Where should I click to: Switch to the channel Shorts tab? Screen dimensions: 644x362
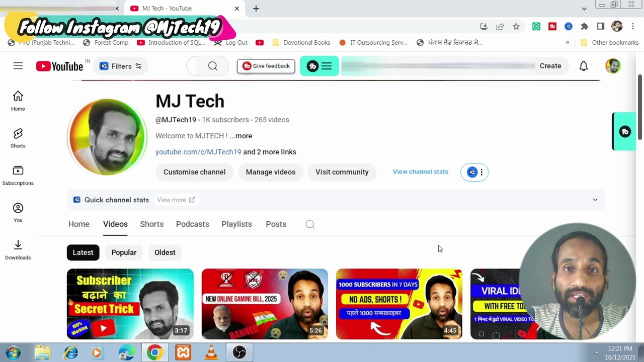151,224
